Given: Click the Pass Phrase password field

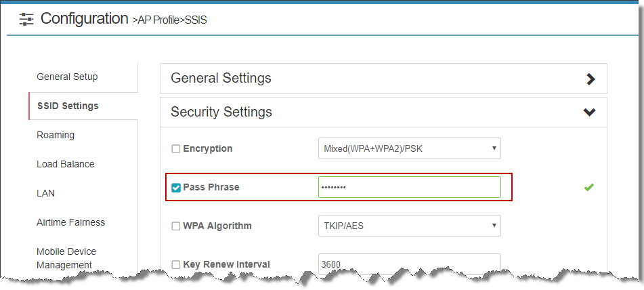Looking at the screenshot, I should pyautogui.click(x=410, y=187).
